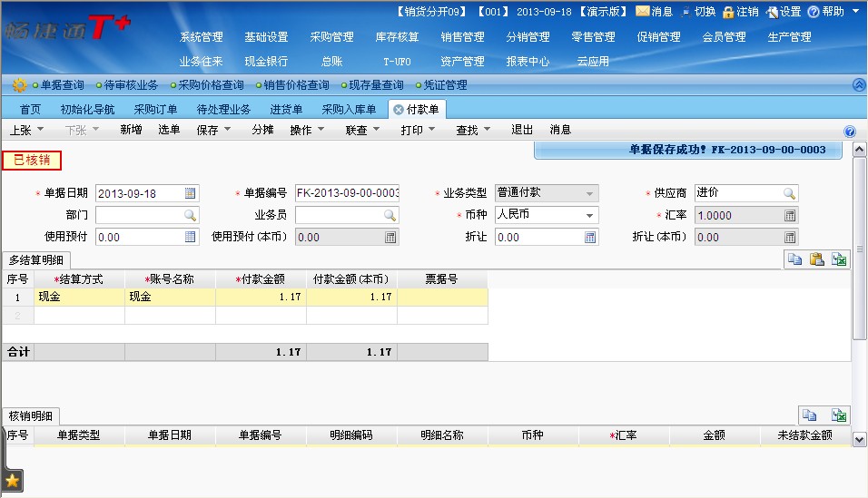The height and width of the screenshot is (498, 868).
Task: Open the 帮助 help icon in top bar
Action: pos(814,12)
